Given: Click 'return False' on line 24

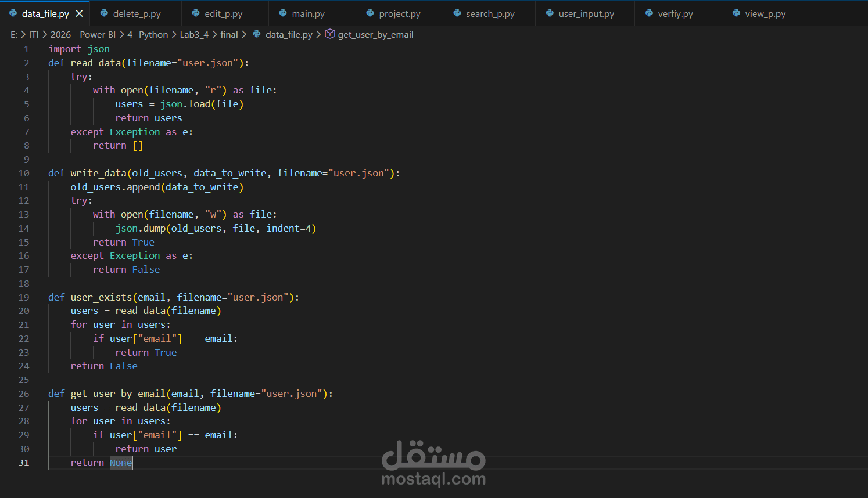Looking at the screenshot, I should point(104,366).
